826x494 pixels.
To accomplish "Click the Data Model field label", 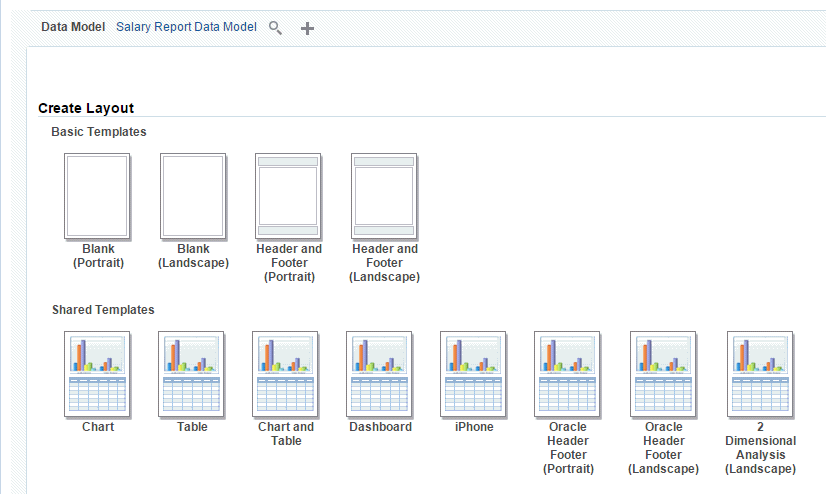I will (x=73, y=27).
